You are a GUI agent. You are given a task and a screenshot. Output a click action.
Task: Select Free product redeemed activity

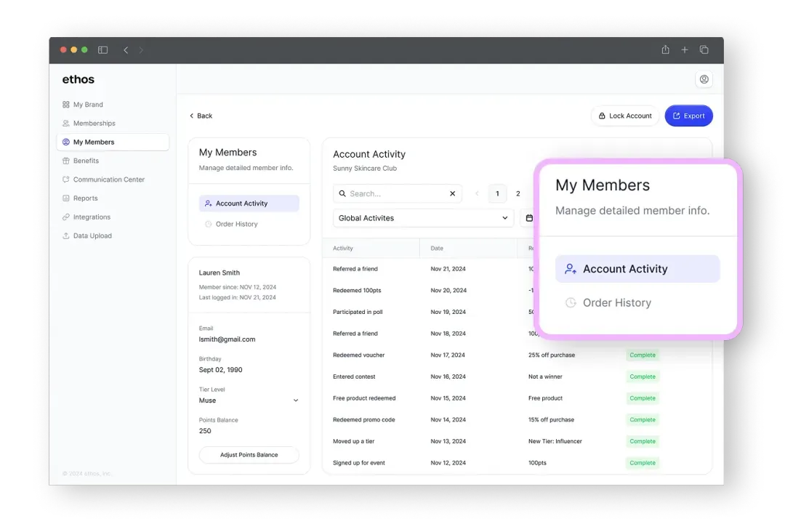coord(364,398)
